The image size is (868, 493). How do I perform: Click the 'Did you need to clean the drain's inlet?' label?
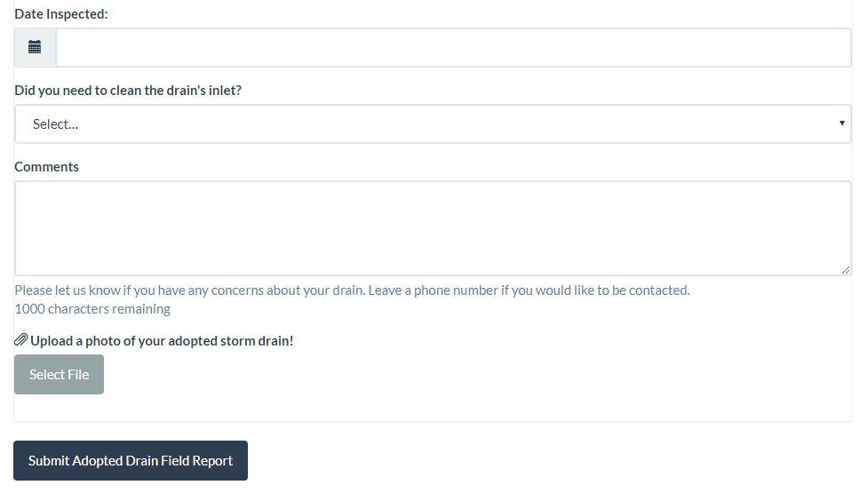pos(128,91)
